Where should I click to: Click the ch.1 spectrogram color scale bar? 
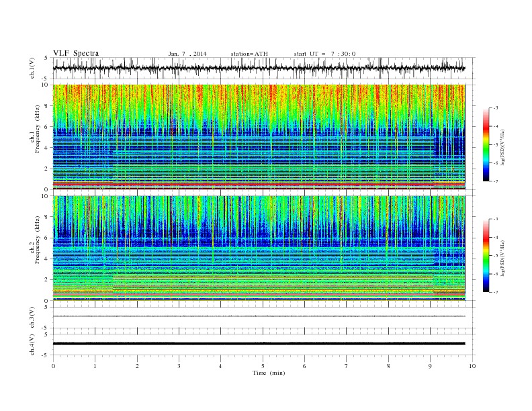(486, 144)
